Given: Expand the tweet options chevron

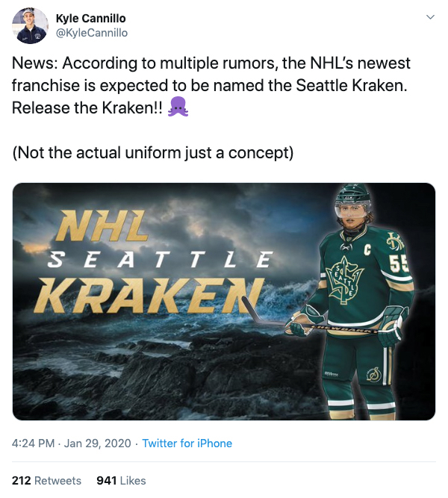Looking at the screenshot, I should pyautogui.click(x=429, y=16).
